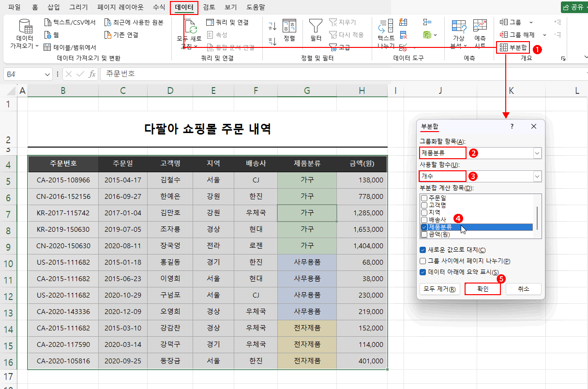Click the 확인 button
The image size is (588, 389).
[482, 288]
